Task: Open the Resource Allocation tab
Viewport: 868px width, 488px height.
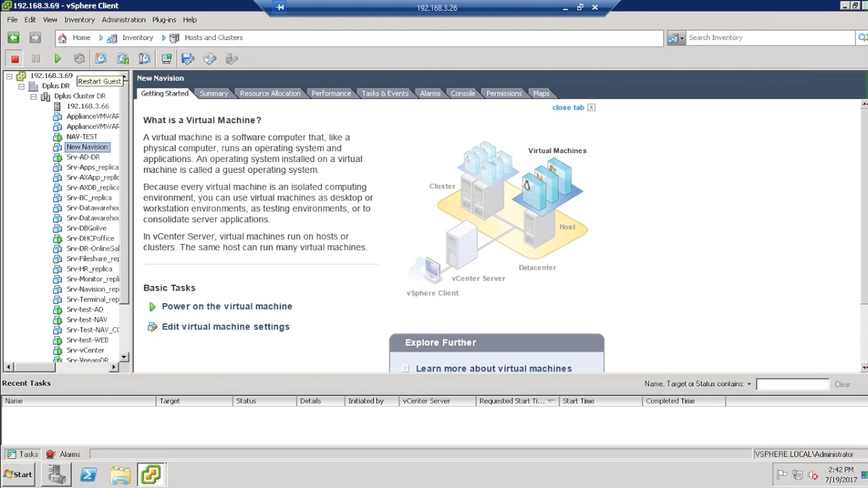Action: click(x=270, y=94)
